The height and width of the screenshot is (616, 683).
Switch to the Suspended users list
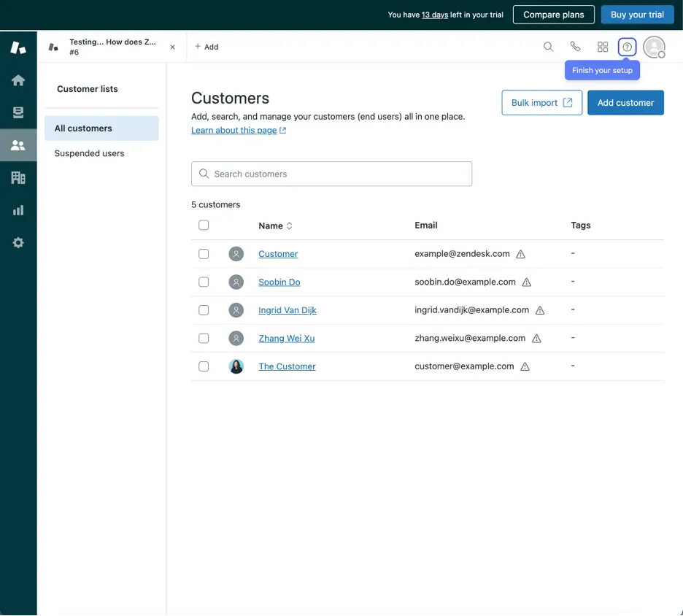click(90, 153)
